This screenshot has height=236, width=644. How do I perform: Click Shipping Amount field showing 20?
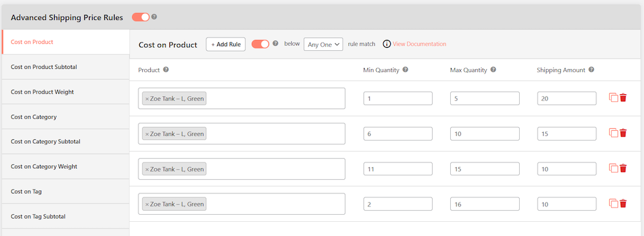(567, 98)
